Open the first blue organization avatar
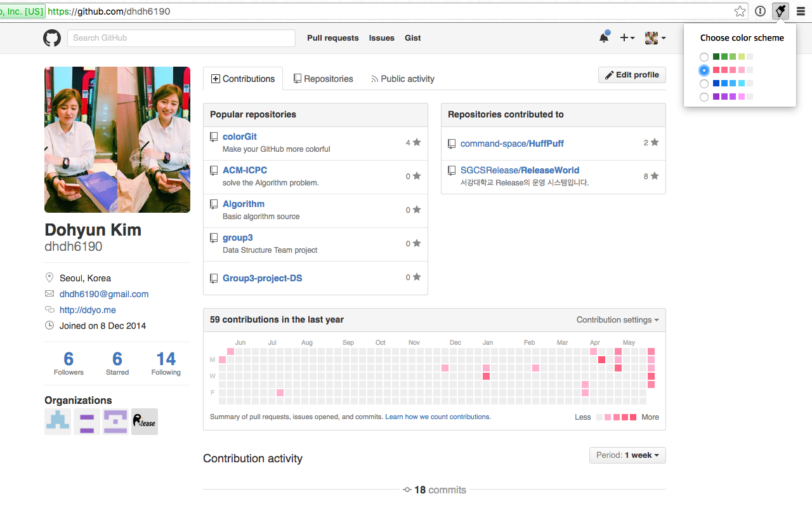The height and width of the screenshot is (508, 812). pos(58,422)
